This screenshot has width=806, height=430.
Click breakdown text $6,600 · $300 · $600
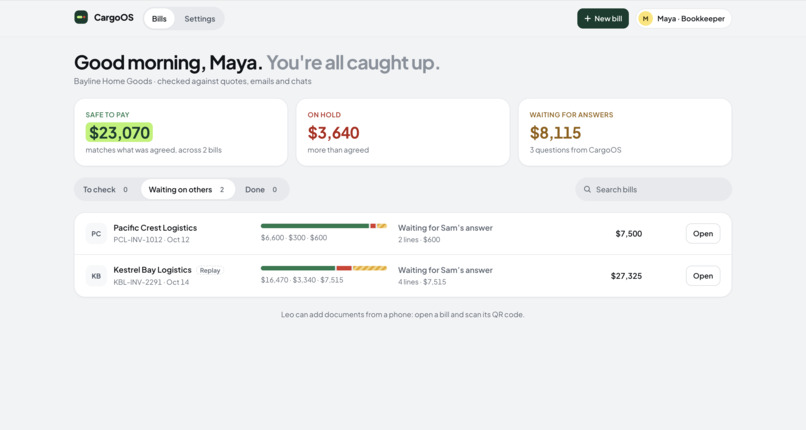pyautogui.click(x=294, y=238)
